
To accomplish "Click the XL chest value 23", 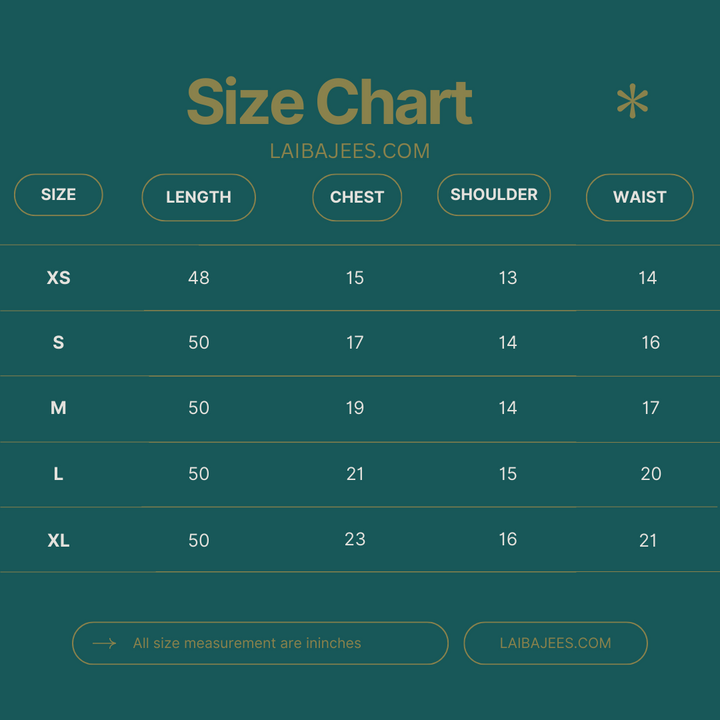I will (355, 539).
